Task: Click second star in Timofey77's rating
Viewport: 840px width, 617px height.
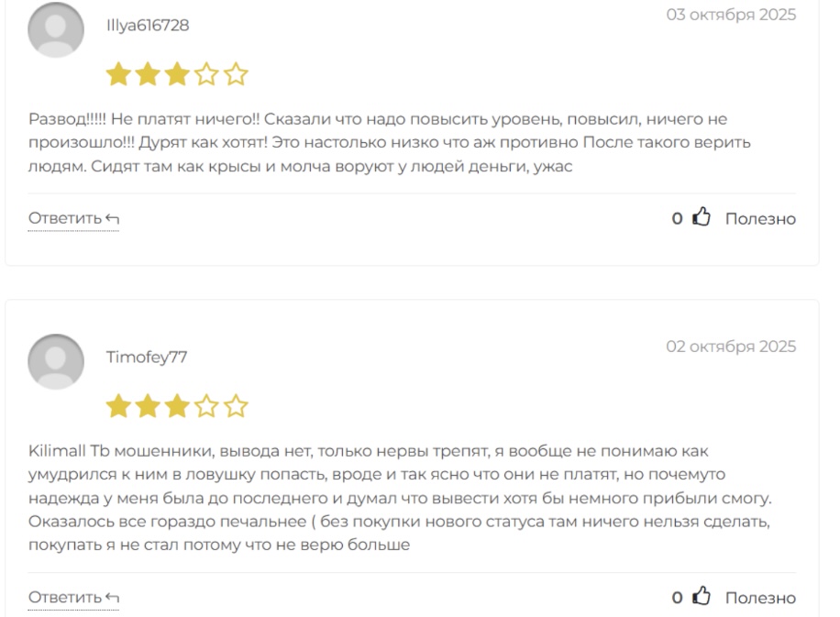Action: click(148, 406)
